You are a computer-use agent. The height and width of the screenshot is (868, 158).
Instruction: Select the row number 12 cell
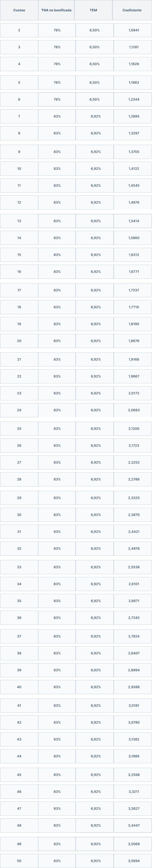coord(19,202)
